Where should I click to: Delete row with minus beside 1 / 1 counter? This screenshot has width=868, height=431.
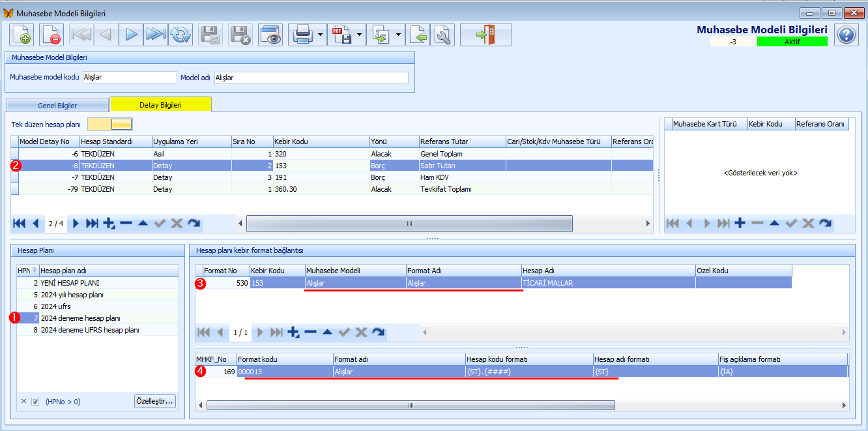[x=310, y=333]
